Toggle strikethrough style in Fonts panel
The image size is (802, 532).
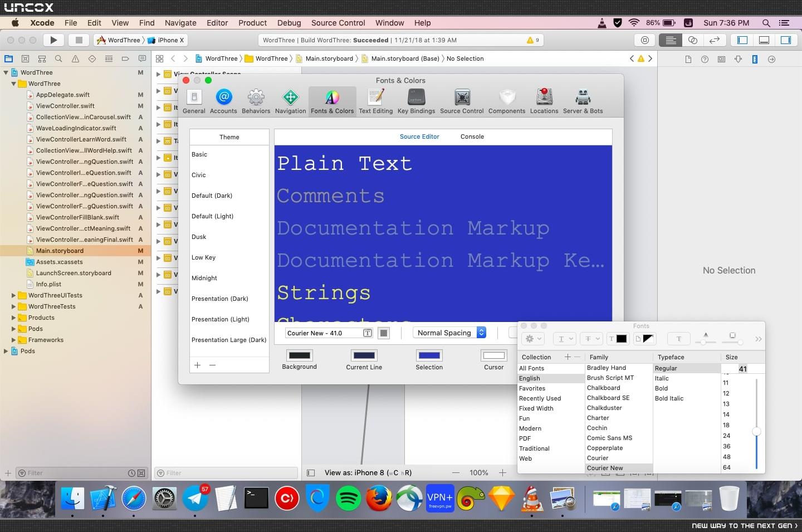591,339
